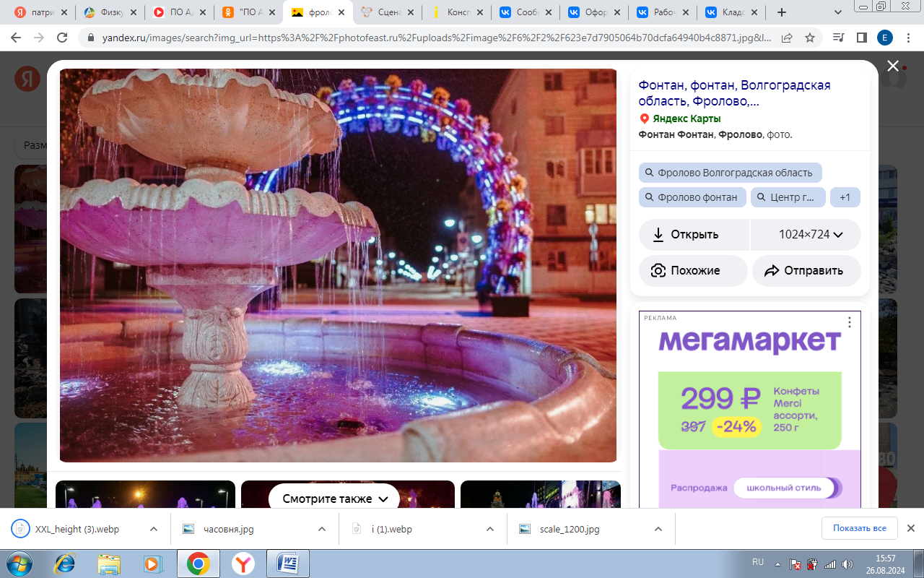Open the ad options three-dot menu
The height and width of the screenshot is (578, 924).
(850, 322)
